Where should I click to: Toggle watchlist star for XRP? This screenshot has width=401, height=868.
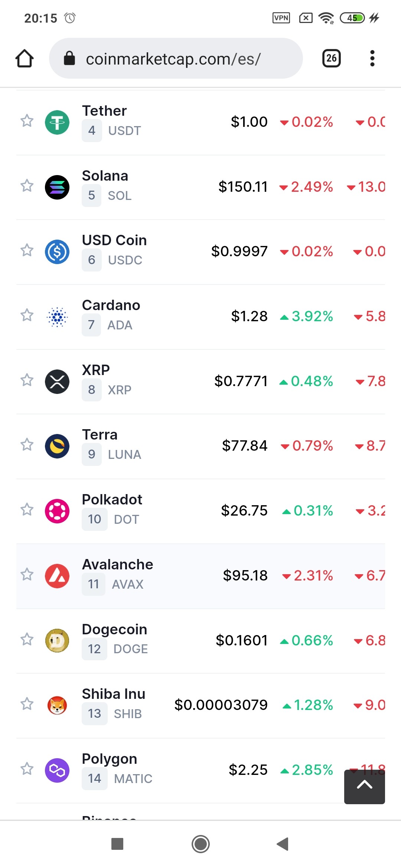tap(27, 380)
